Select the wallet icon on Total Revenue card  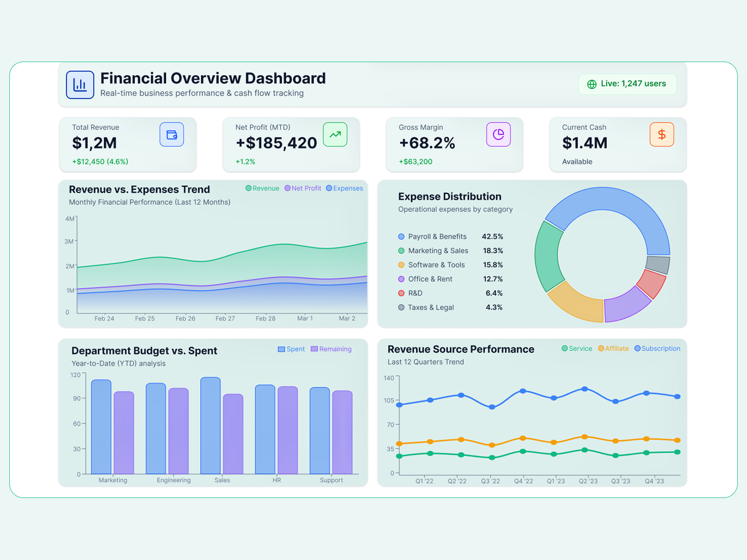[x=172, y=134]
